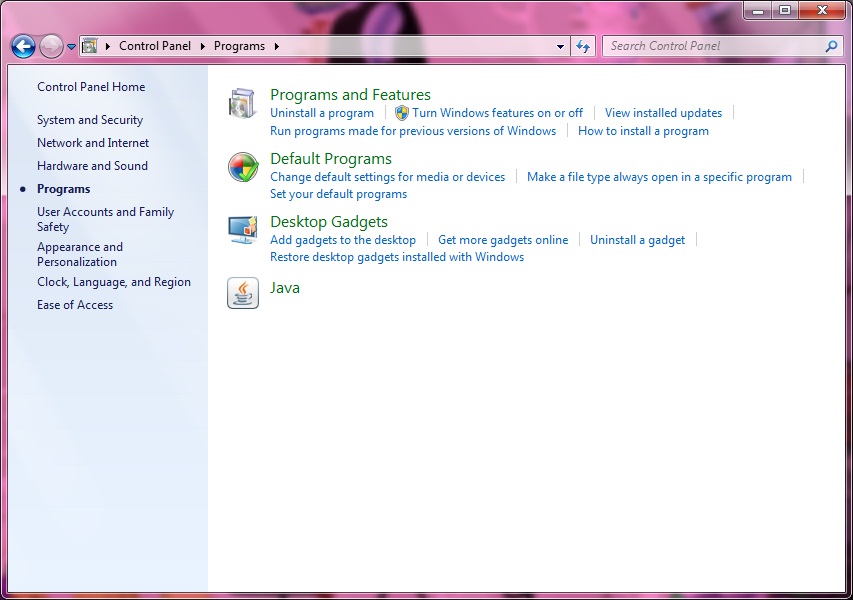Minimize the Control Panel window
The width and height of the screenshot is (853, 600).
click(758, 10)
